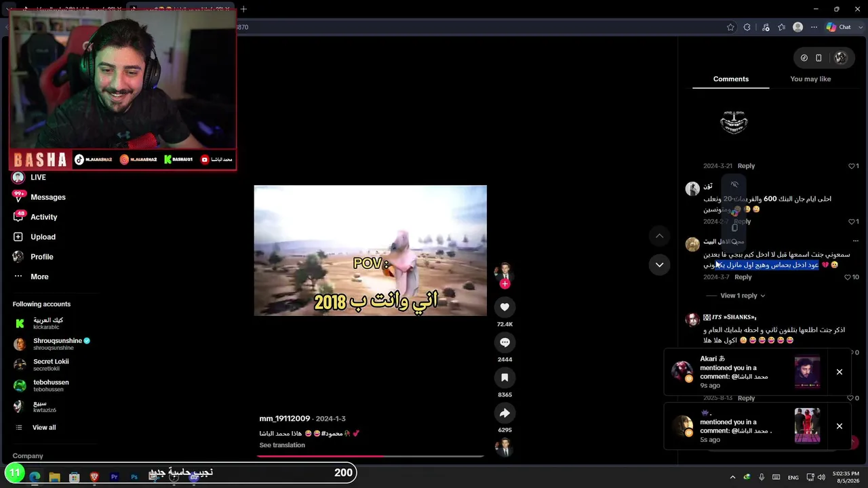Expand the Copilot Chat dropdown arrow
The width and height of the screenshot is (868, 488).
[x=859, y=27]
